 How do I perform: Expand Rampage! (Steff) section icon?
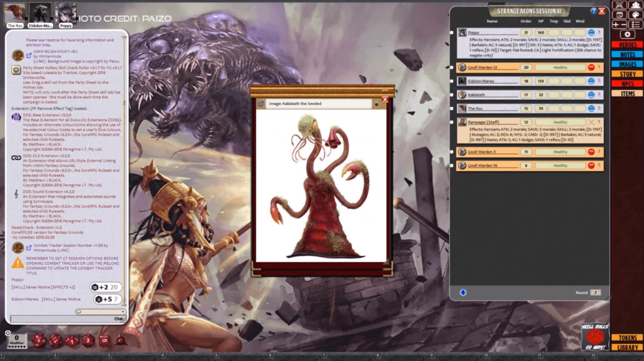[599, 123]
